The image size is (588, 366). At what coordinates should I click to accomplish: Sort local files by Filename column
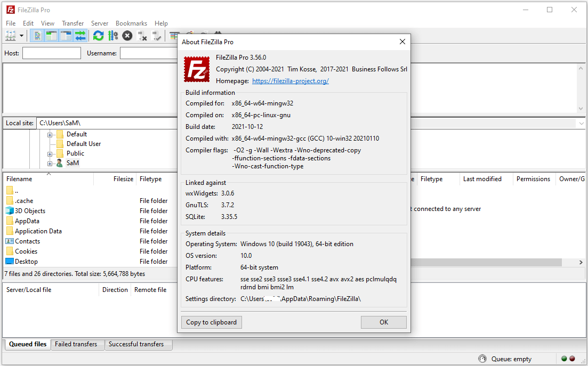tap(49, 179)
